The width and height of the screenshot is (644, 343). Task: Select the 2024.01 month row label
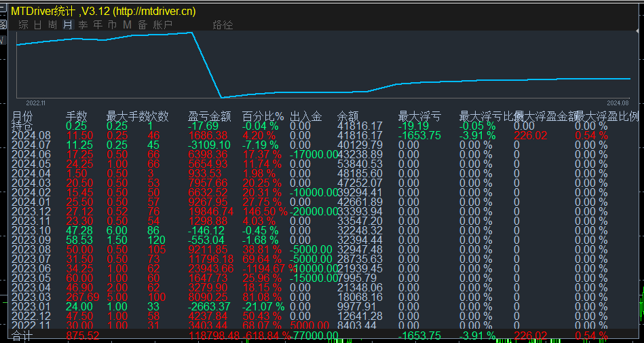click(31, 202)
